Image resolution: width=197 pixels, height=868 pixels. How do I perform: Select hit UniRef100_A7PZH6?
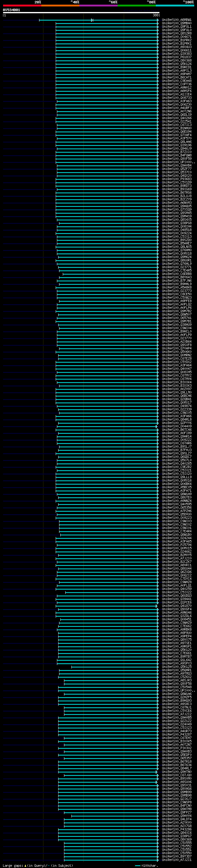point(176,511)
